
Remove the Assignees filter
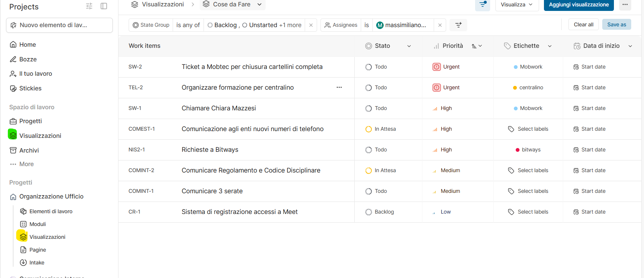click(x=440, y=25)
